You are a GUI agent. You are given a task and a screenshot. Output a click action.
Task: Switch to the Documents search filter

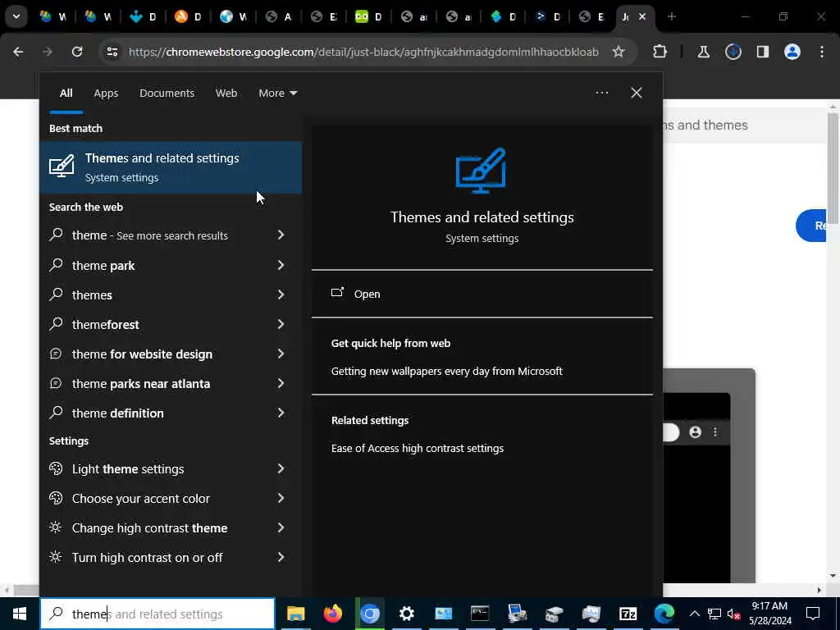pyautogui.click(x=167, y=93)
